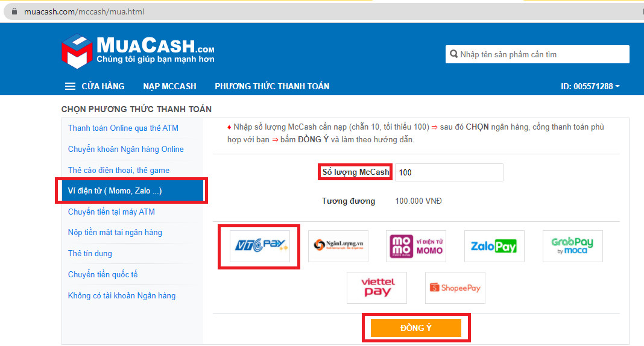The width and height of the screenshot is (644, 346).
Task: Select Chuyển khoản Ngân hàng Online
Action: (125, 149)
